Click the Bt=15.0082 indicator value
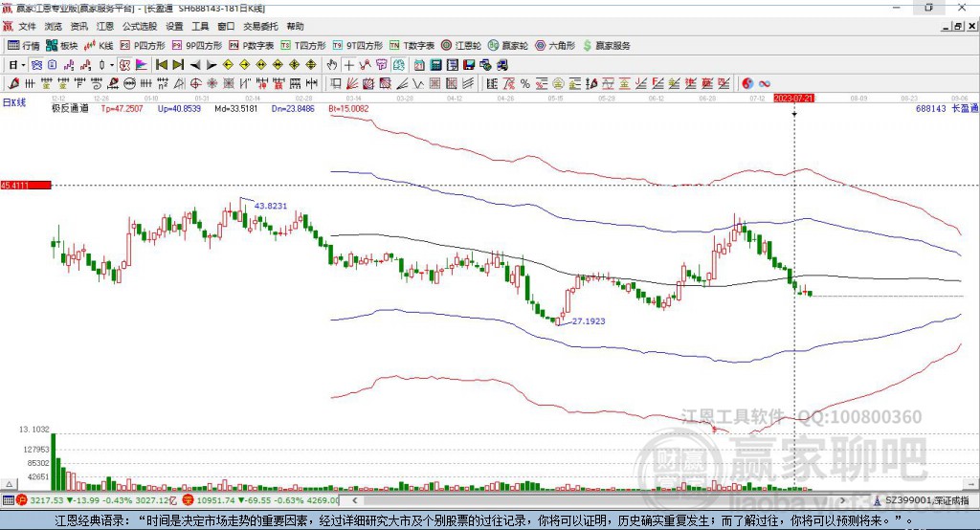The image size is (980, 530). (x=348, y=108)
